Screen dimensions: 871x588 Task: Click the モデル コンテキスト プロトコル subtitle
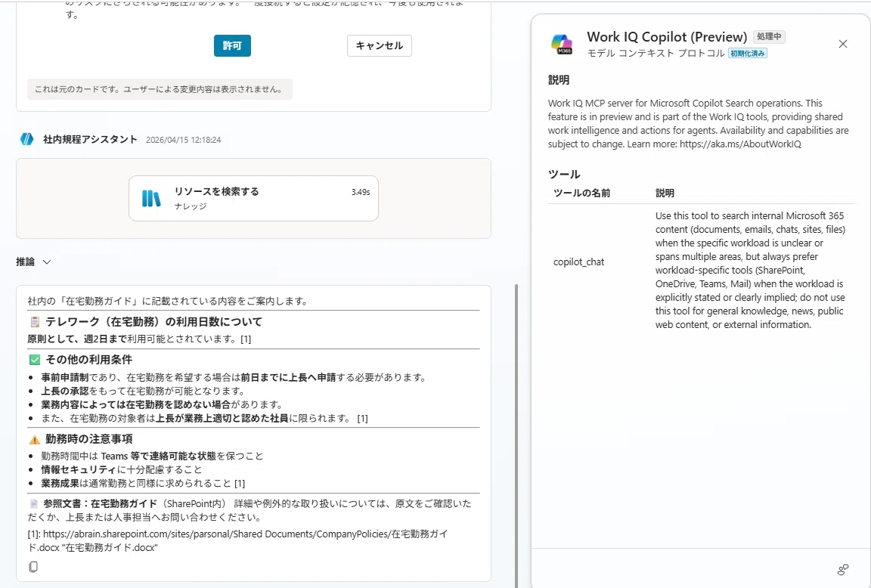[x=656, y=54]
